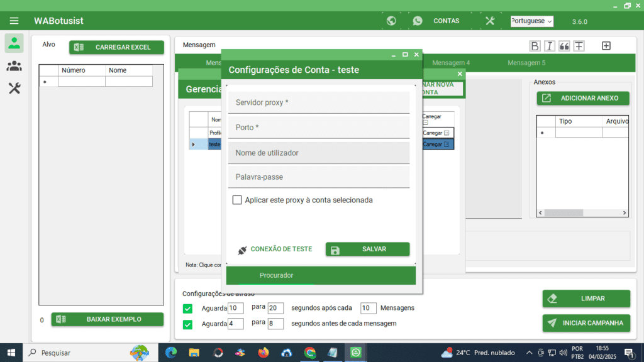The width and height of the screenshot is (644, 362).
Task: Select the groups sidebar icon
Action: 14,65
